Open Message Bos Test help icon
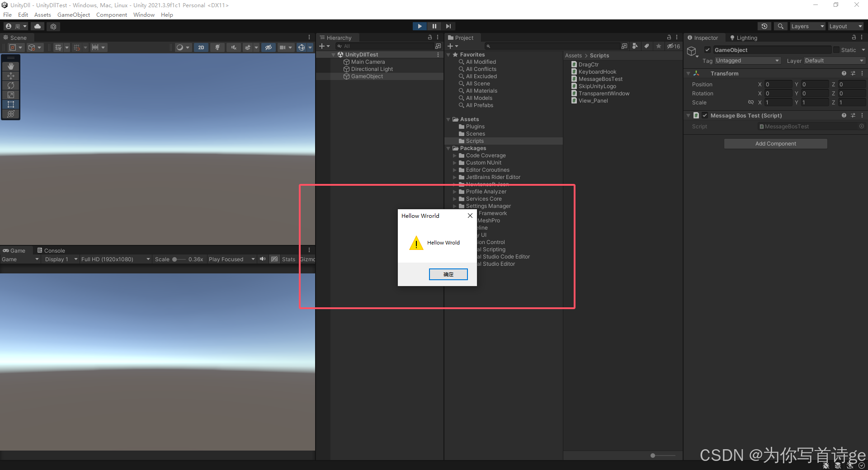The width and height of the screenshot is (868, 470). (844, 115)
